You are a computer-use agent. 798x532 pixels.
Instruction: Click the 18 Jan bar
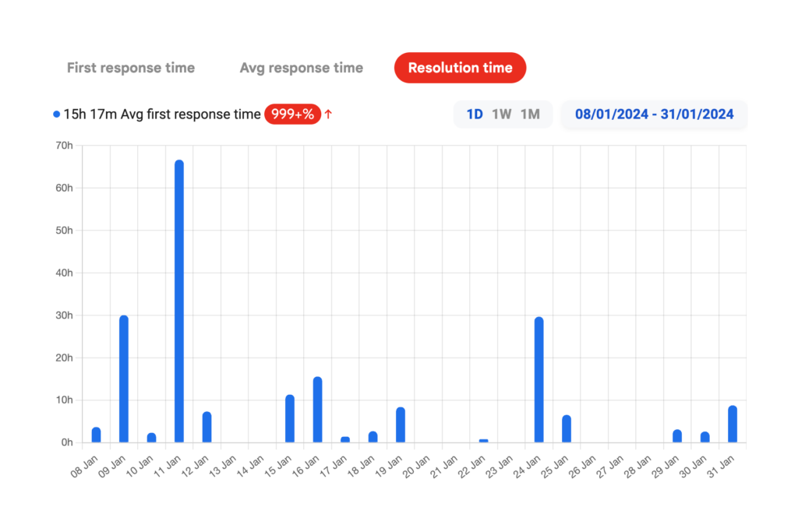[373, 437]
